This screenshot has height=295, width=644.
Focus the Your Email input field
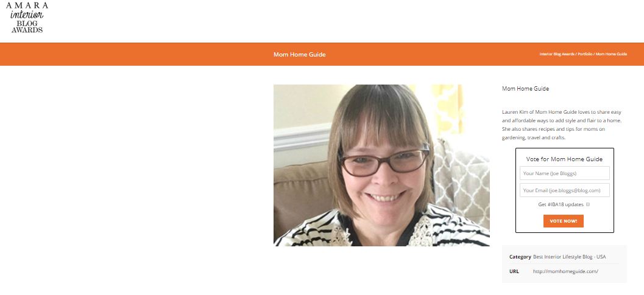coord(564,190)
